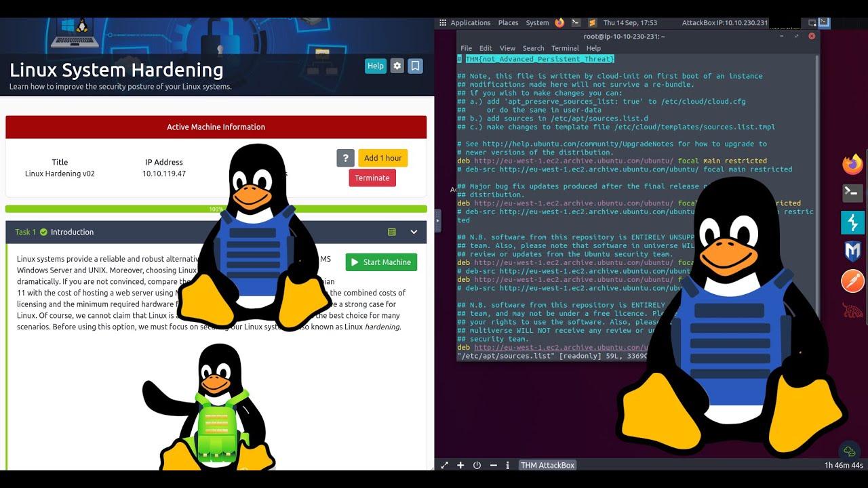Open the Edit menu in terminal
This screenshot has height=488, width=868.
[x=486, y=48]
